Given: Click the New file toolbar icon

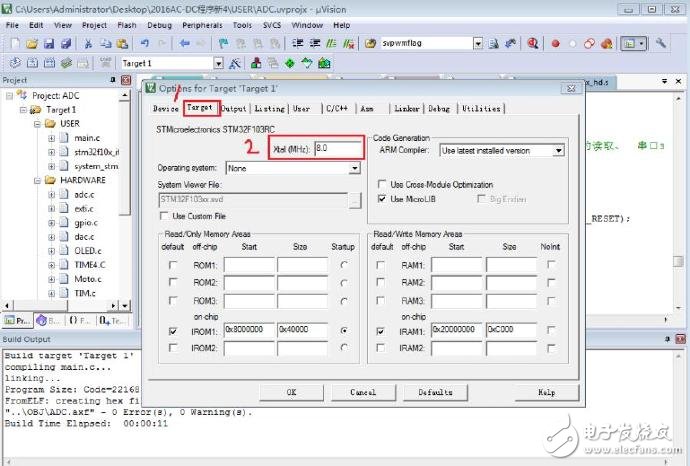Looking at the screenshot, I should (15, 43).
